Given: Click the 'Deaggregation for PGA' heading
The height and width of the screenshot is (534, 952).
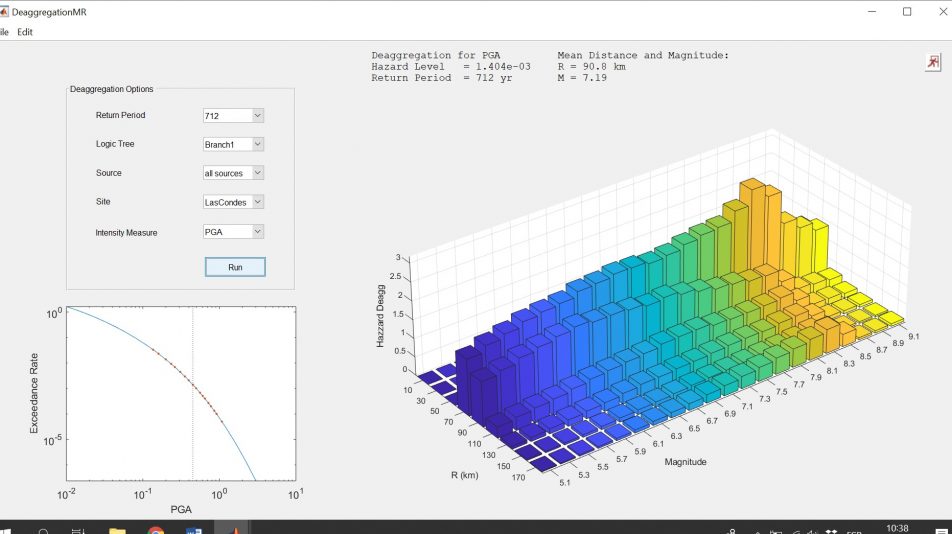Looking at the screenshot, I should 435,55.
